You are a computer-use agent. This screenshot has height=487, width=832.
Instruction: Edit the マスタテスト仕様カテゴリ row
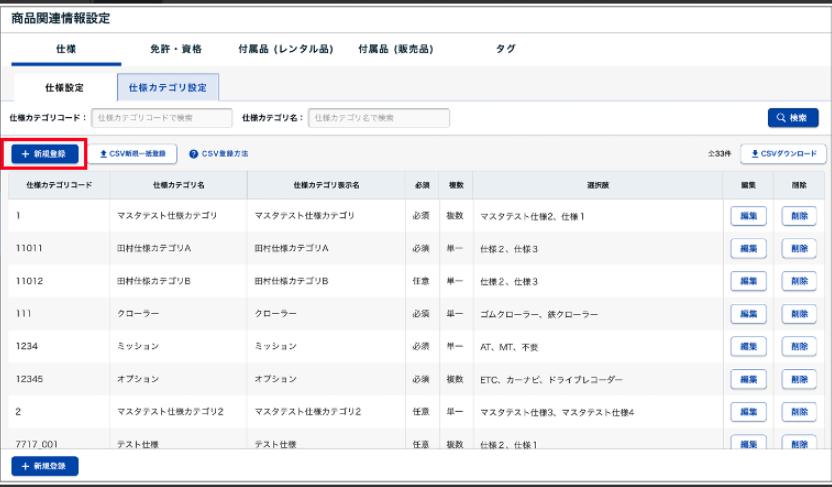tap(748, 215)
